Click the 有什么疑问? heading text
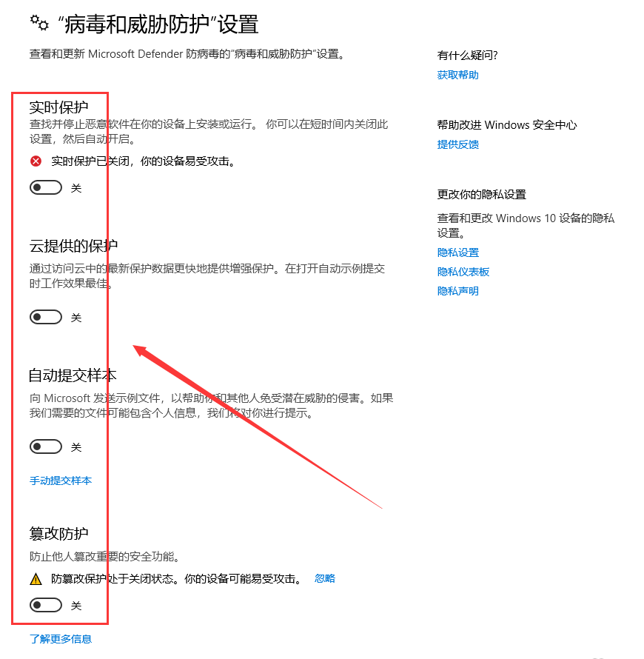 point(467,56)
